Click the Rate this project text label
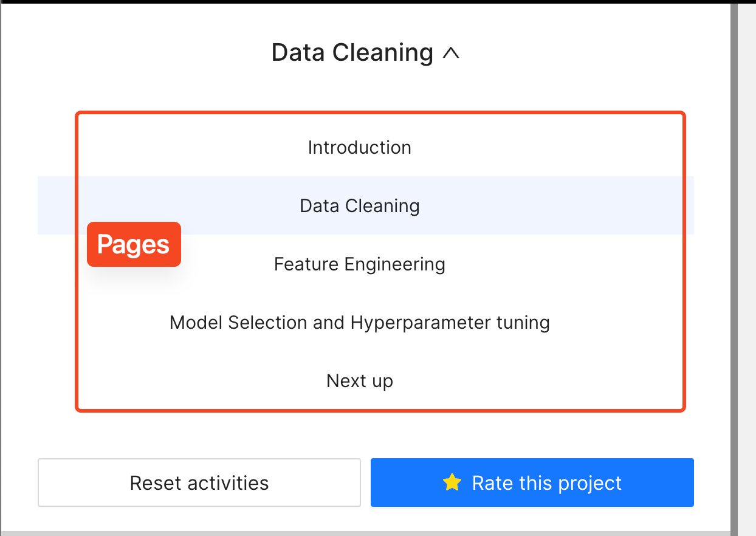Screen dimensions: 756x536 [547, 483]
